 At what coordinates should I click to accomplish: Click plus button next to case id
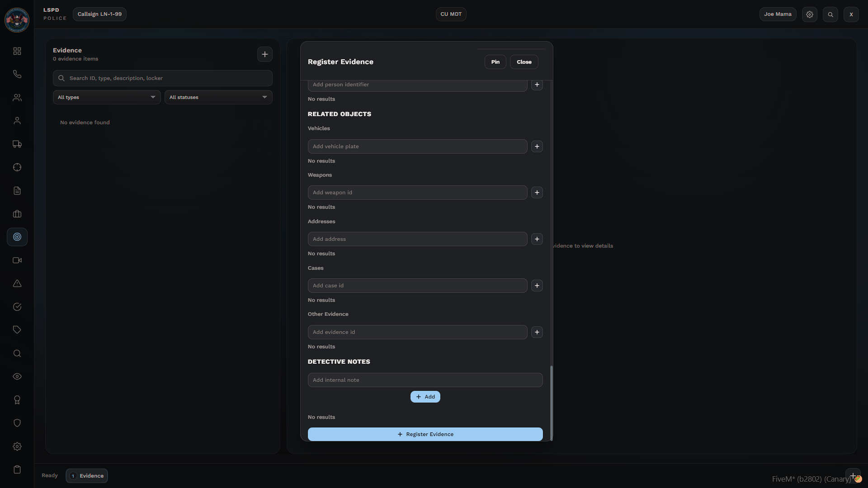(537, 286)
